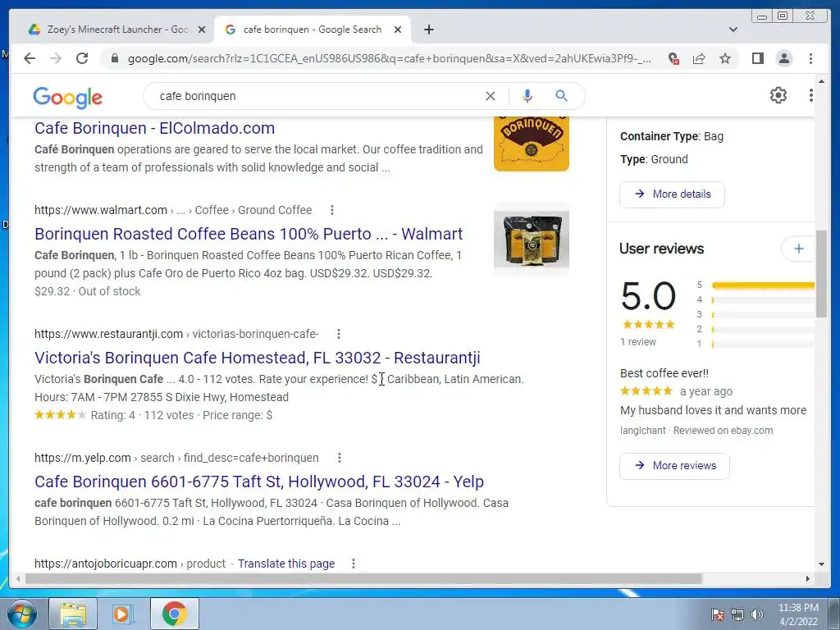The width and height of the screenshot is (840, 630).
Task: Open options for the antojoboricuapr result
Action: pyautogui.click(x=353, y=564)
